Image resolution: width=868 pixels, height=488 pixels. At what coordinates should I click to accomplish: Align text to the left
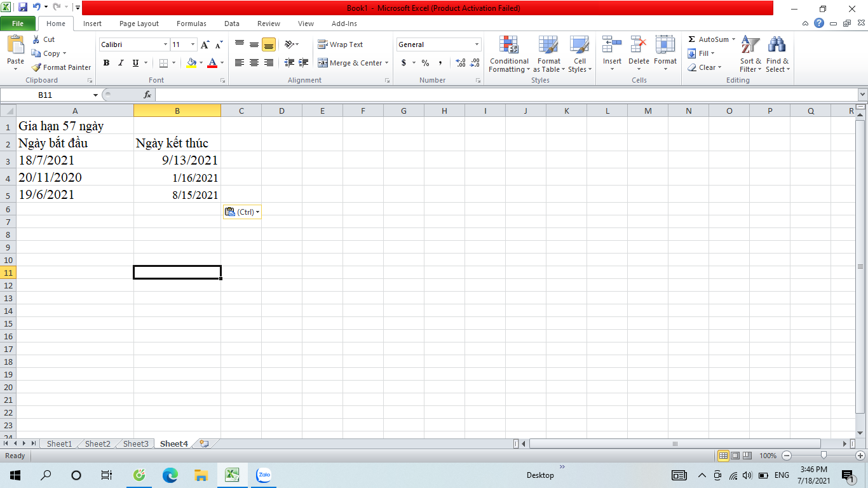[240, 63]
